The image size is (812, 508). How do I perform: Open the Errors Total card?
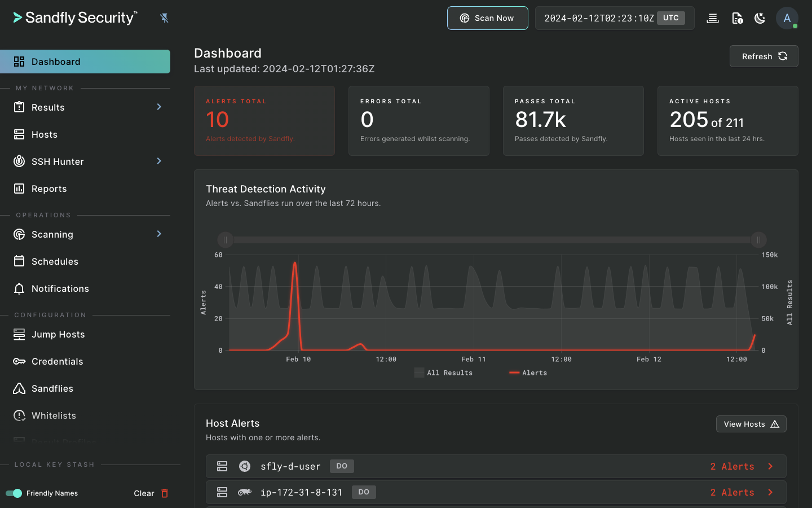[x=418, y=121]
